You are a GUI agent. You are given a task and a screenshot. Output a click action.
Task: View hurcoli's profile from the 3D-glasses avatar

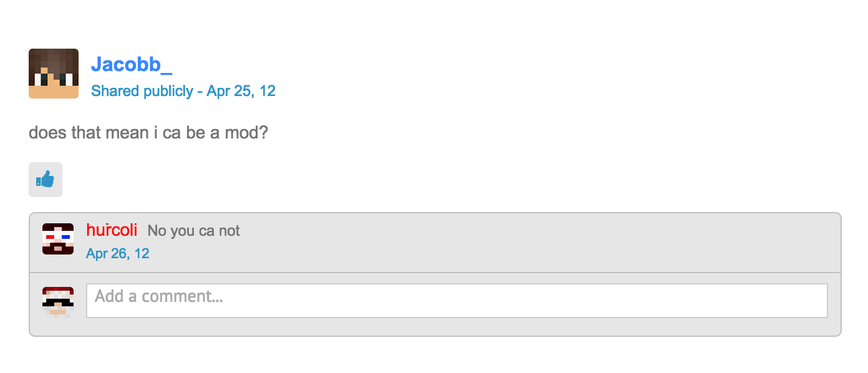tap(58, 239)
